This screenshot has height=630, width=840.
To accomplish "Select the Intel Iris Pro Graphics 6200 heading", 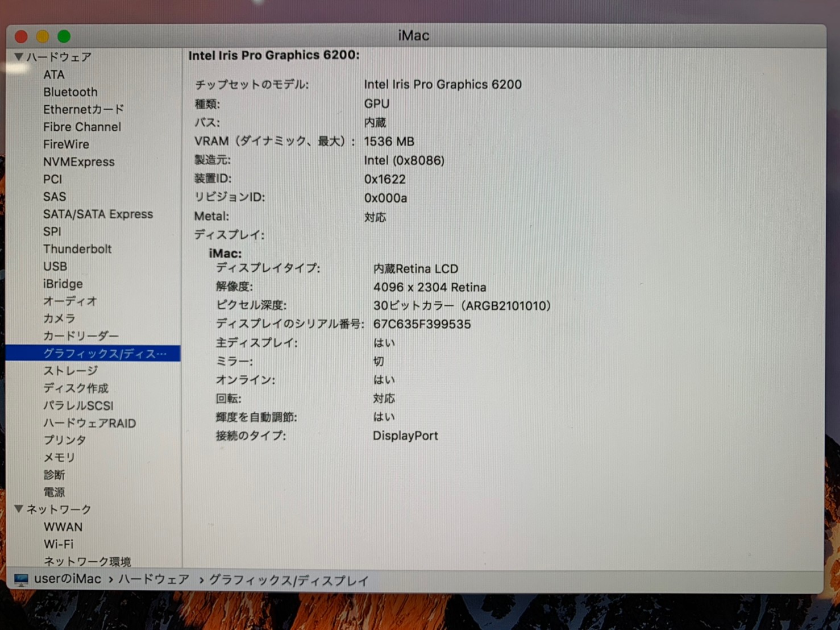I will [273, 55].
